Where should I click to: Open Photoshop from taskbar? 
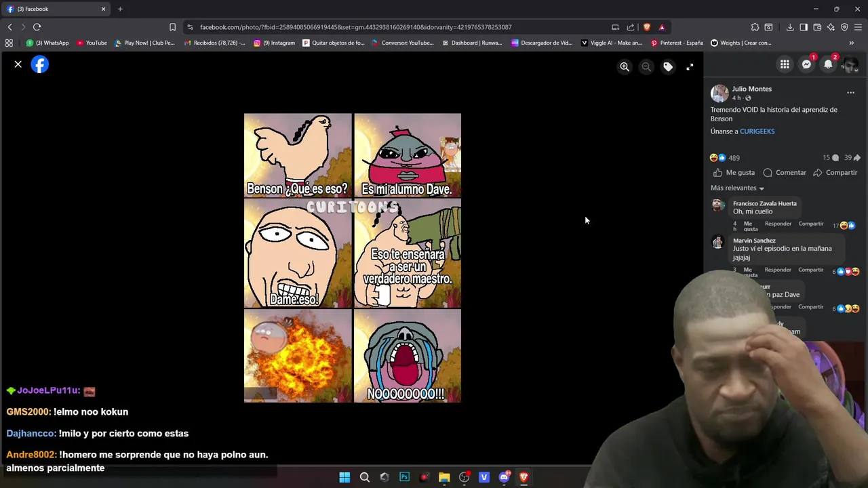tap(405, 477)
